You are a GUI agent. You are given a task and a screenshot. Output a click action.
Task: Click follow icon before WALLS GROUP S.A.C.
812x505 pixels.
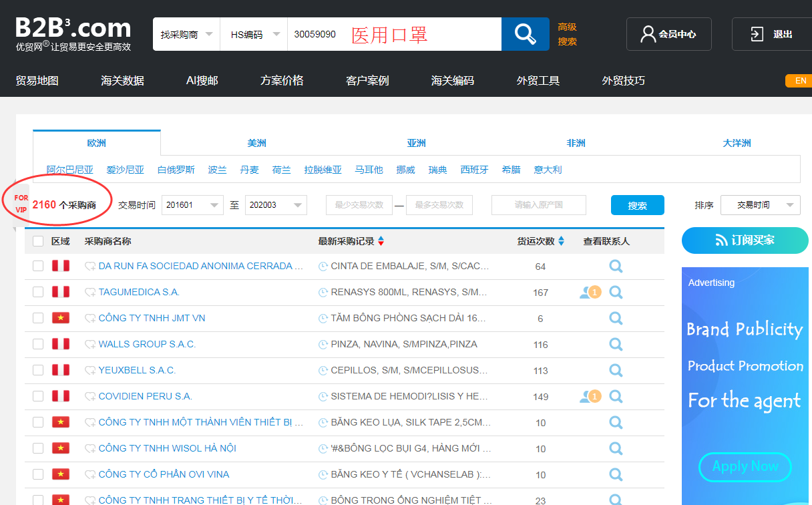pos(90,345)
